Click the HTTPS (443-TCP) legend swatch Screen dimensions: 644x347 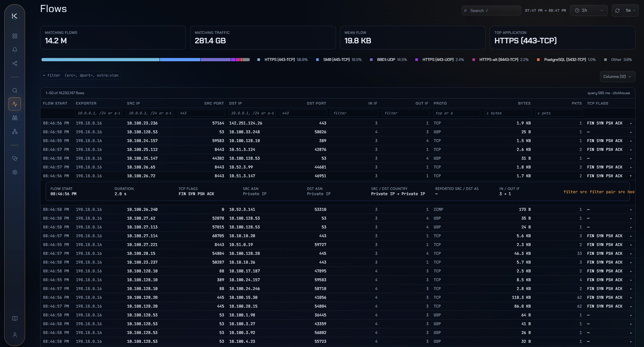click(259, 60)
